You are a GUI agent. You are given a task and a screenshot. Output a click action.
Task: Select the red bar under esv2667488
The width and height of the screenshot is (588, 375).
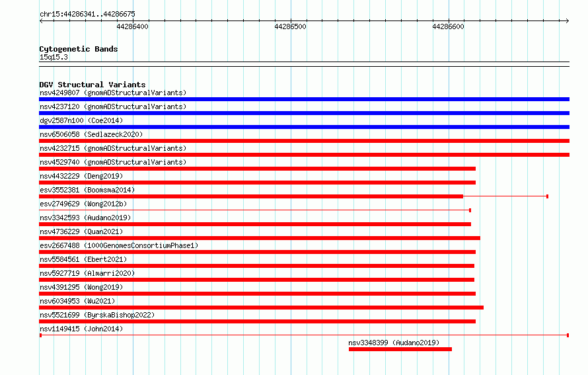tap(257, 252)
